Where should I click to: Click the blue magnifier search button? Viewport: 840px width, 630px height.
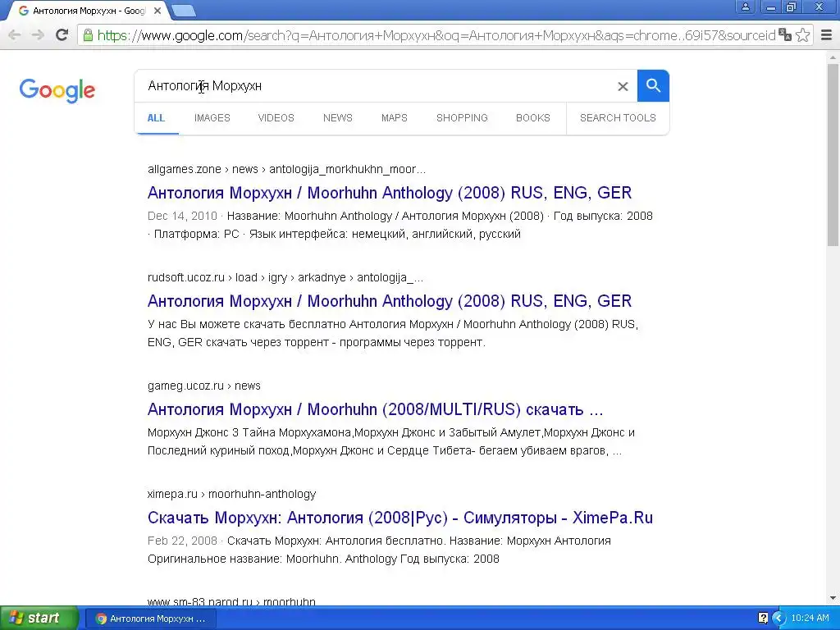(653, 85)
